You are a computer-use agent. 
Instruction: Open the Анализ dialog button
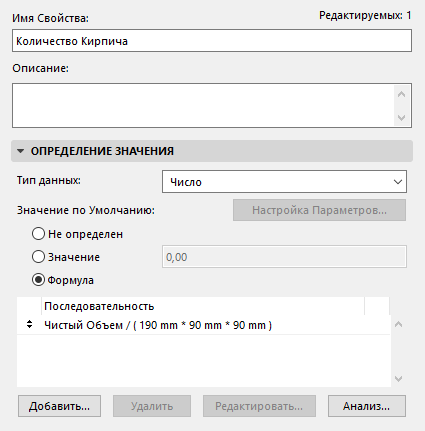pyautogui.click(x=367, y=406)
